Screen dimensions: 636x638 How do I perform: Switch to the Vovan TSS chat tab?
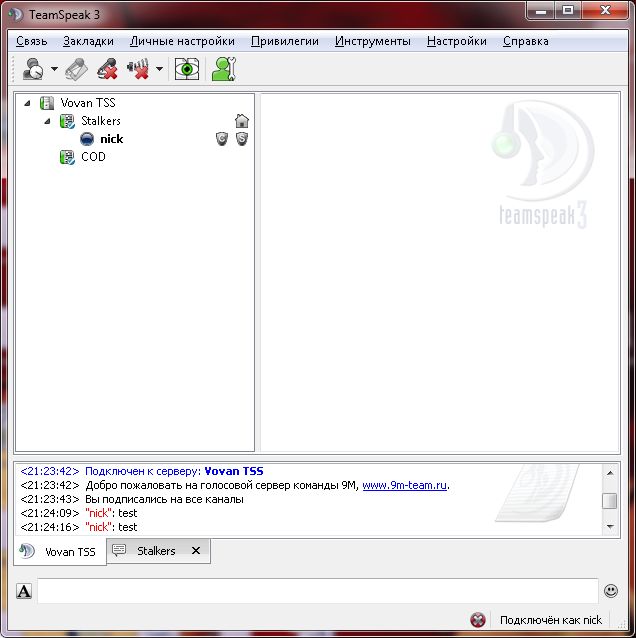point(60,552)
